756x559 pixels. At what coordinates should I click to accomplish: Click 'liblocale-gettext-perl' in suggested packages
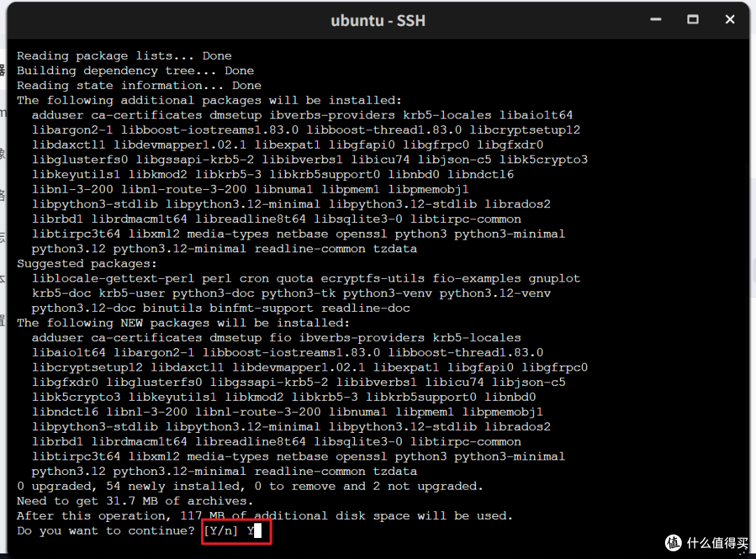pyautogui.click(x=113, y=279)
